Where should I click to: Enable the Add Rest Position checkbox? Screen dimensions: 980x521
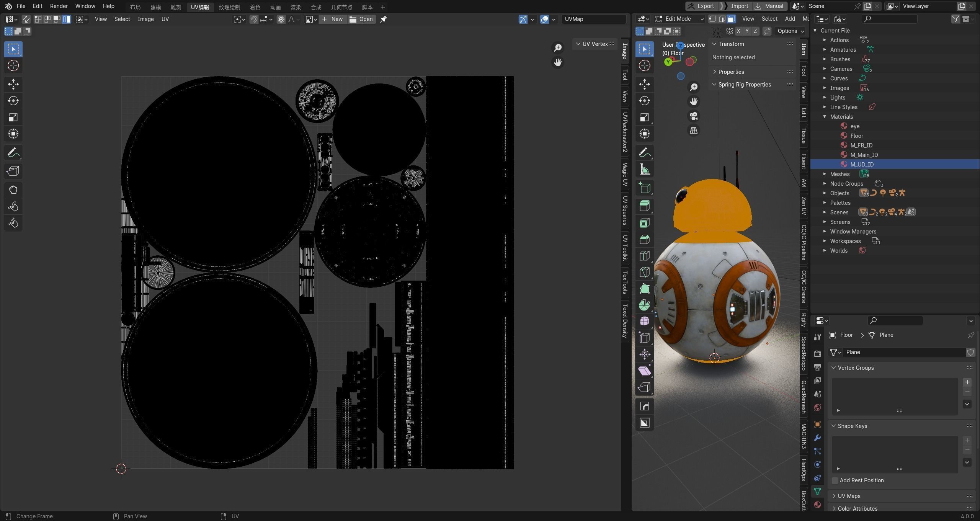coord(835,480)
